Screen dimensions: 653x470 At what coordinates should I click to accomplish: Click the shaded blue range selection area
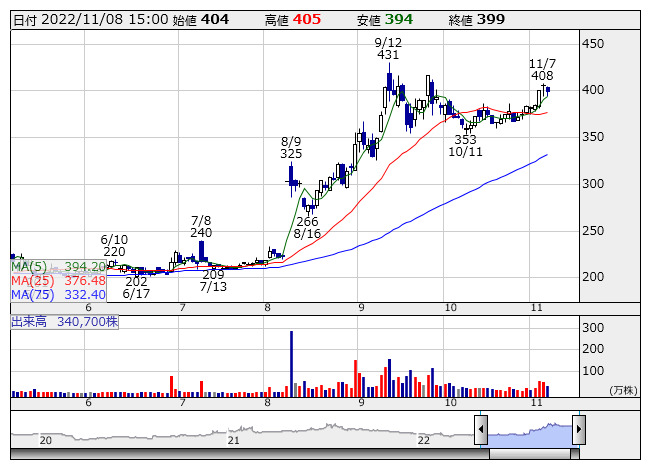[530, 435]
